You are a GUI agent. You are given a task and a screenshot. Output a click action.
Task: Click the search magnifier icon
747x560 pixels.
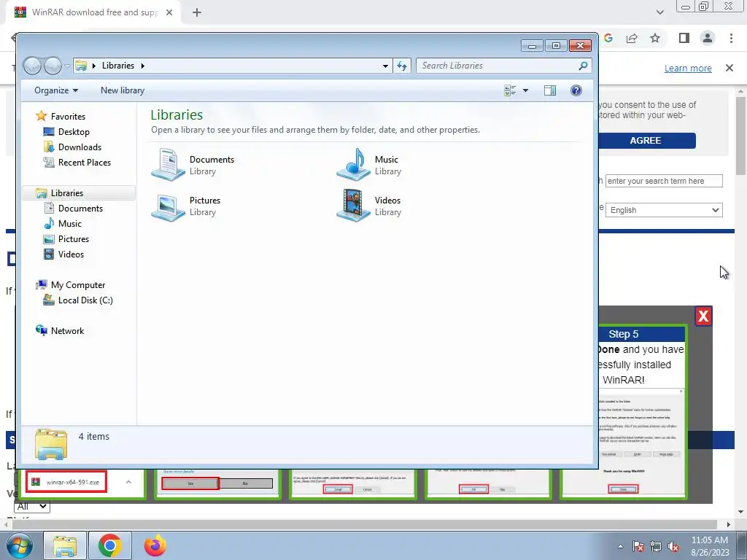click(x=583, y=66)
